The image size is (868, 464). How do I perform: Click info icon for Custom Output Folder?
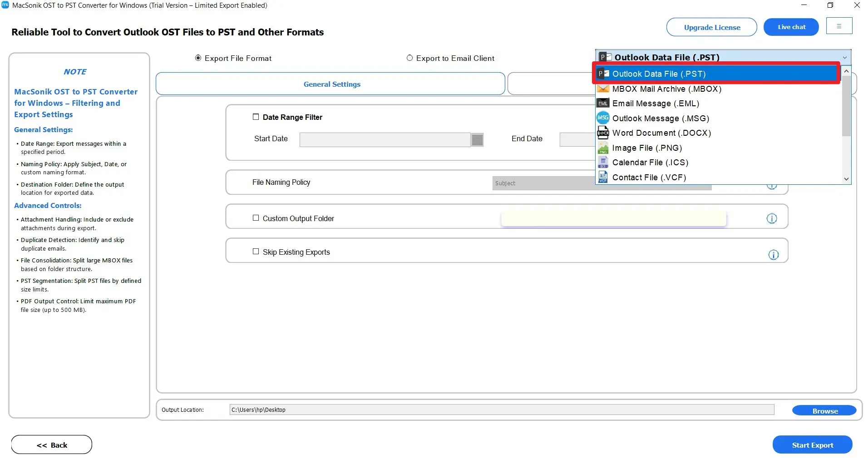pos(772,218)
